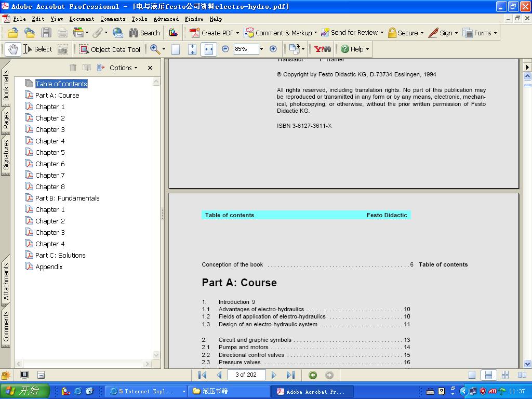Viewport: 532px width, 399px height.
Task: Expand the zoom tool dropdown arrow
Action: [x=164, y=49]
